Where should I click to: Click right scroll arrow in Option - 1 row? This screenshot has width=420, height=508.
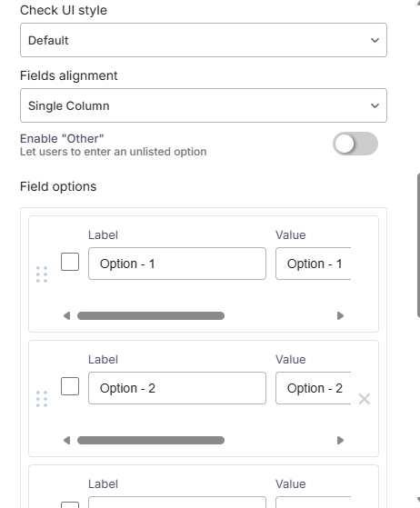[x=340, y=316]
